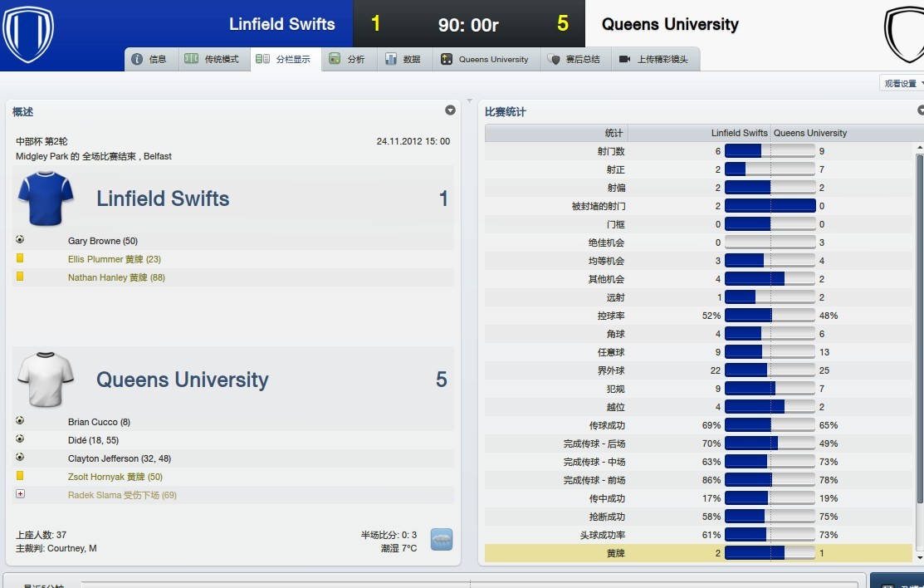Select the highlighted 黄牌 statistics row

pyautogui.click(x=697, y=553)
